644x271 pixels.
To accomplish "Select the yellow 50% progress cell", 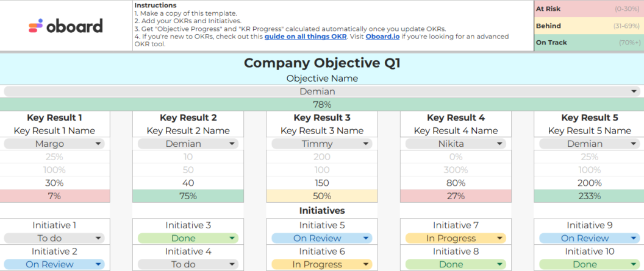I will [322, 196].
